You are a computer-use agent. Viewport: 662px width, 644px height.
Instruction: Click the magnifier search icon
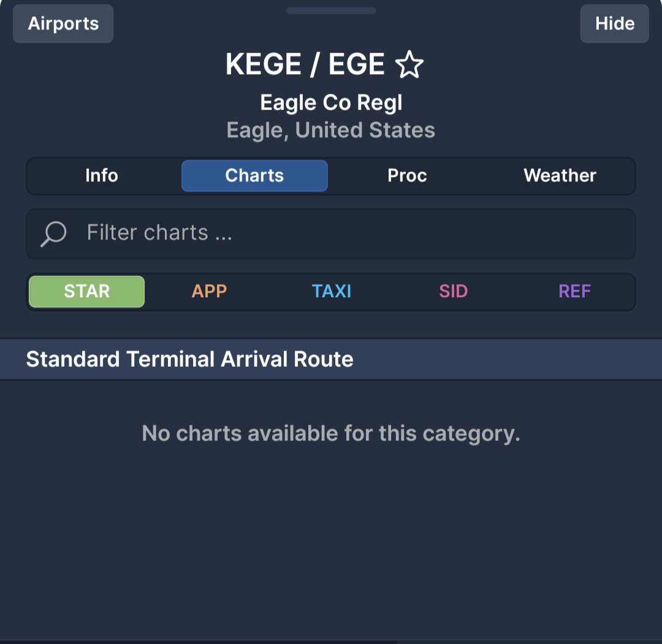[x=53, y=233]
